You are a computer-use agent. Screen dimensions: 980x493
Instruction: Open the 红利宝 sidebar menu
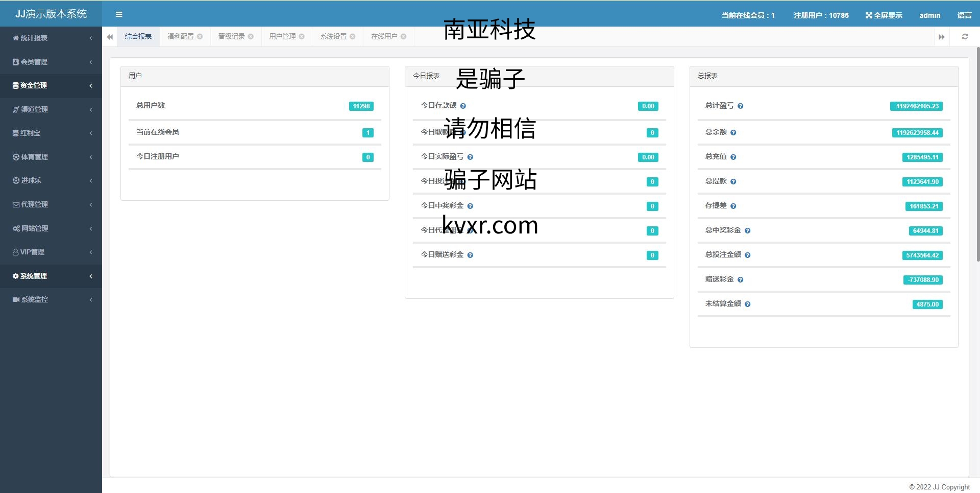pyautogui.click(x=51, y=133)
